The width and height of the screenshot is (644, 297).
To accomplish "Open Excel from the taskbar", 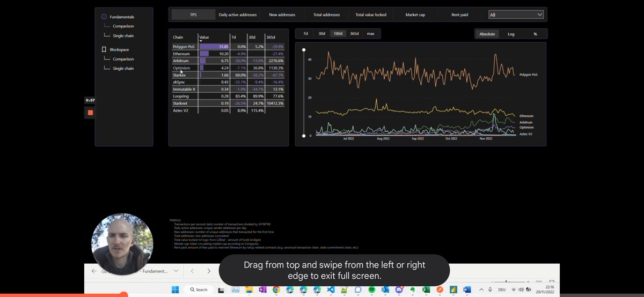I will point(426,289).
